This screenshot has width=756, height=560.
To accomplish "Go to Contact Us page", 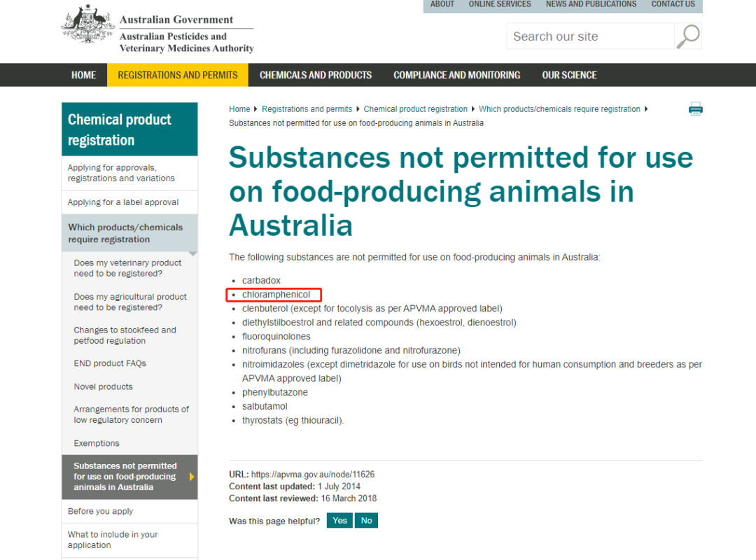I will pyautogui.click(x=673, y=4).
